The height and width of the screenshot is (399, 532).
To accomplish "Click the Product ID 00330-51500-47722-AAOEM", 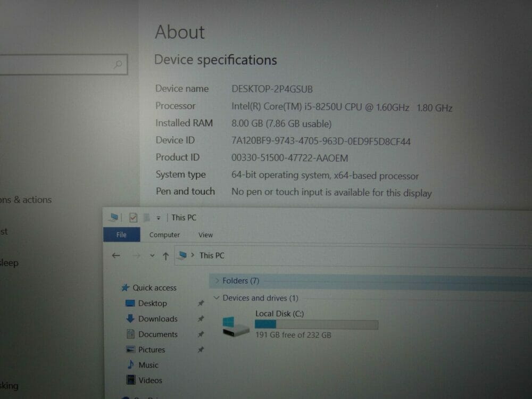I will [290, 158].
